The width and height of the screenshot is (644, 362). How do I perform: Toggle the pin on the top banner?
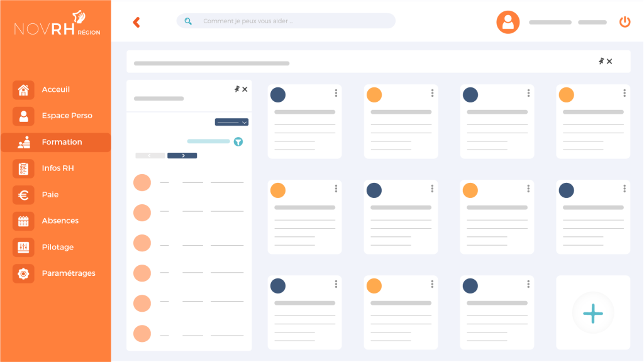click(x=601, y=61)
